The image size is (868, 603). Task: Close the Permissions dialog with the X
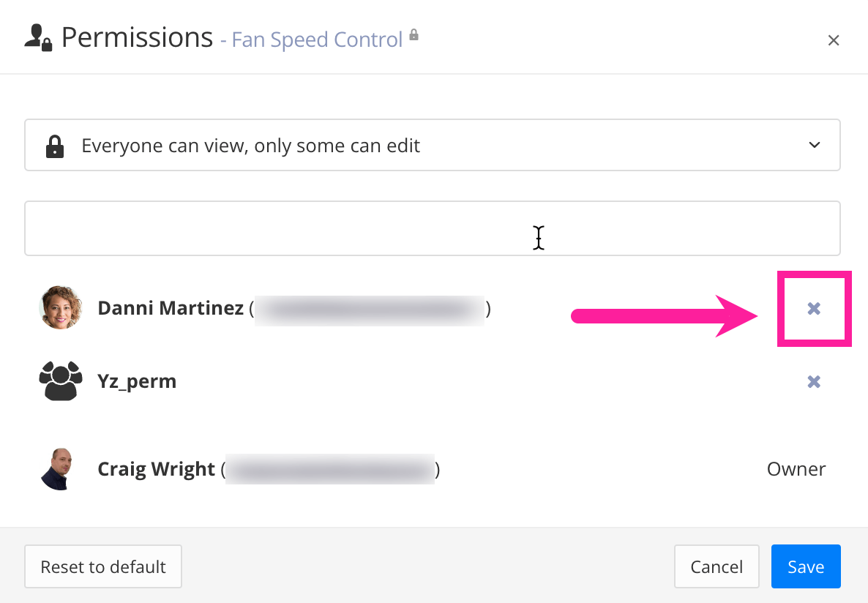834,40
